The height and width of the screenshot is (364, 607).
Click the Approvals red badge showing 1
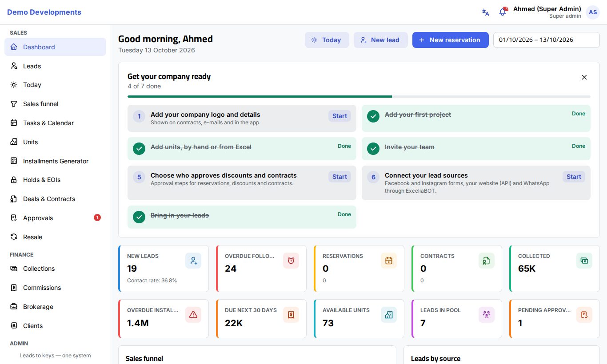pyautogui.click(x=97, y=218)
